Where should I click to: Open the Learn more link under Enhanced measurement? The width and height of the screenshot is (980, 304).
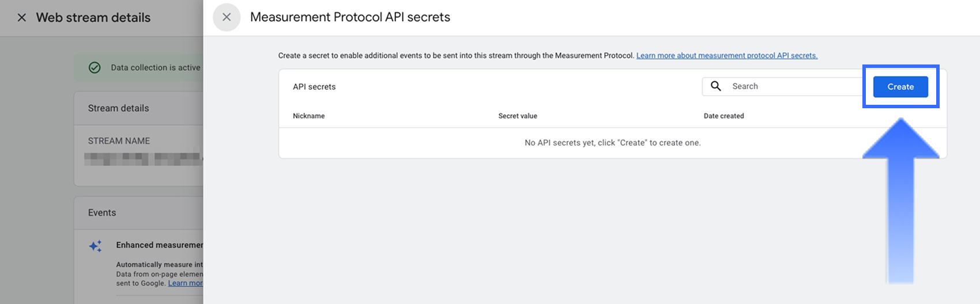click(x=185, y=283)
